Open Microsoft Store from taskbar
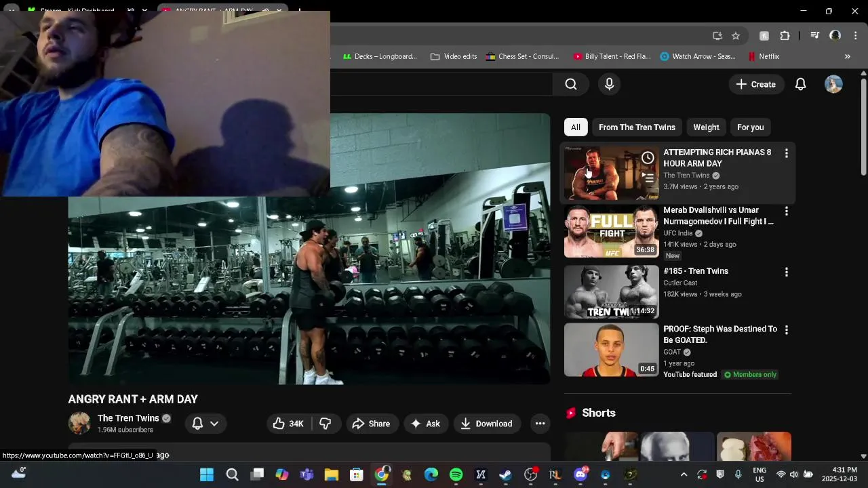This screenshot has height=488, width=868. click(356, 474)
